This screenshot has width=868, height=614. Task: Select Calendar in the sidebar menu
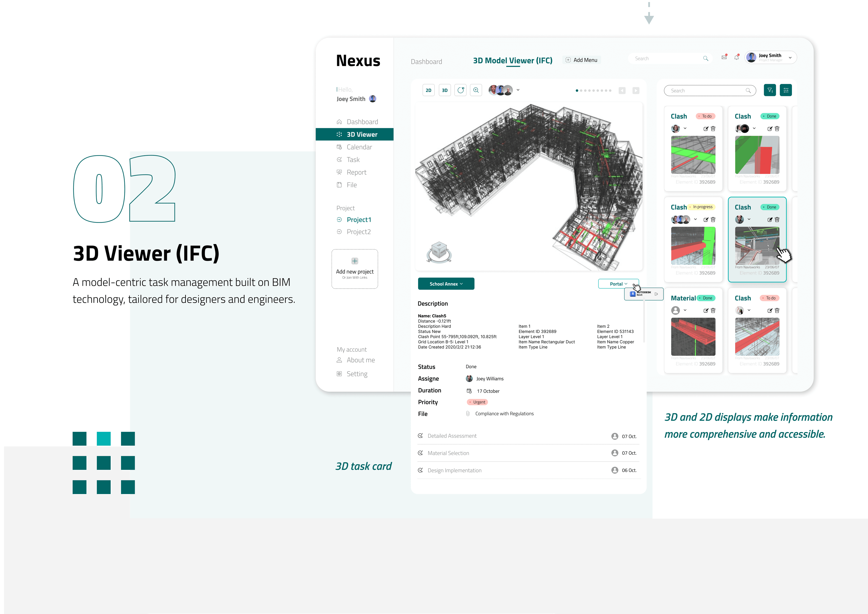[359, 147]
